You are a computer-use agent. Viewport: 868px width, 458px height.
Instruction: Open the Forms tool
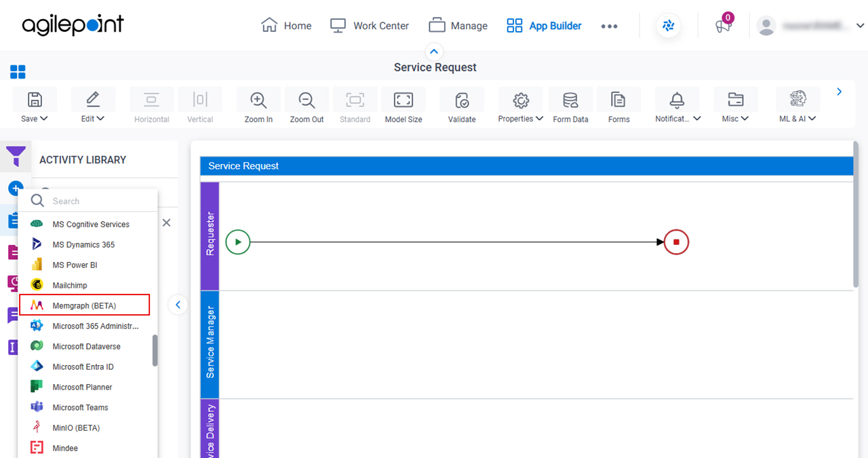pyautogui.click(x=618, y=100)
